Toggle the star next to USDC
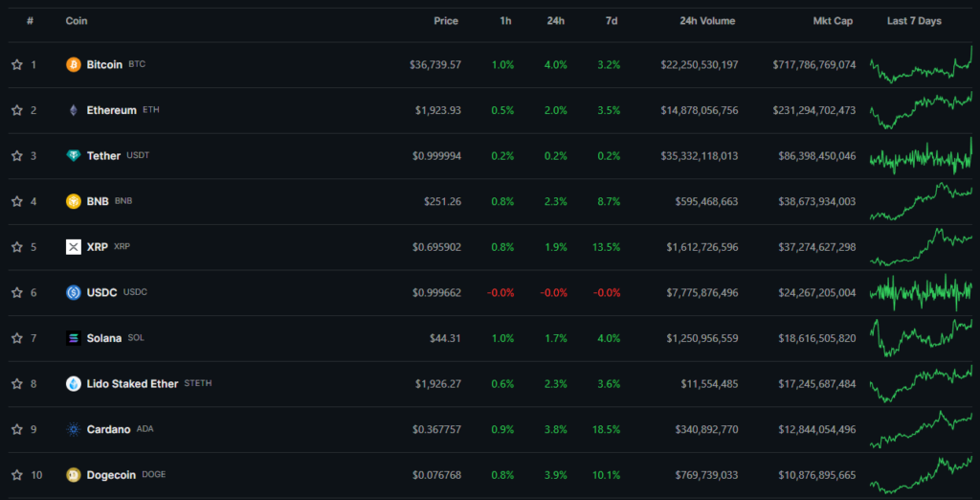This screenshot has width=980, height=500. tap(16, 292)
